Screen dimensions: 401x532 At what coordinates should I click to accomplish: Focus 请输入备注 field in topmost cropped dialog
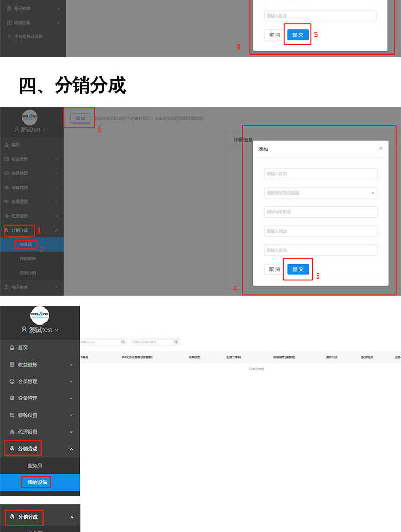pyautogui.click(x=320, y=16)
